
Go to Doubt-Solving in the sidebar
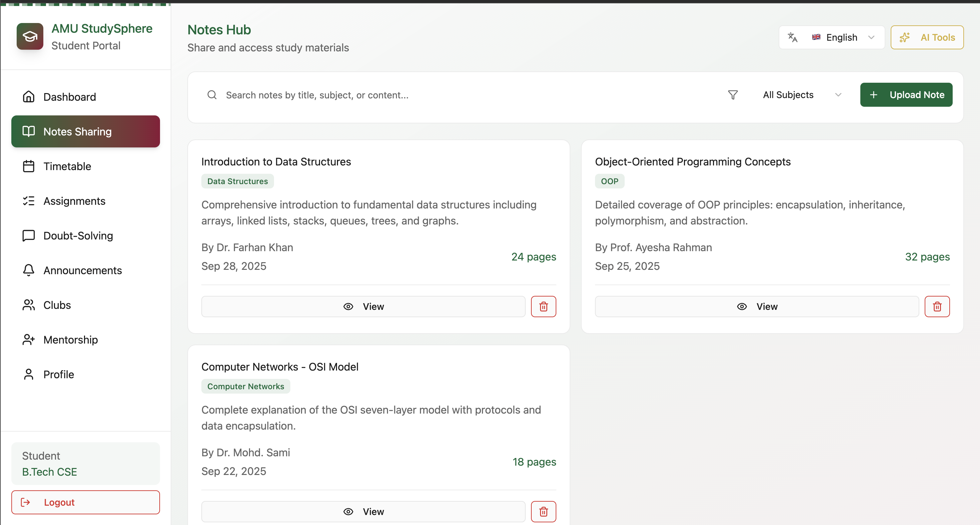(78, 236)
